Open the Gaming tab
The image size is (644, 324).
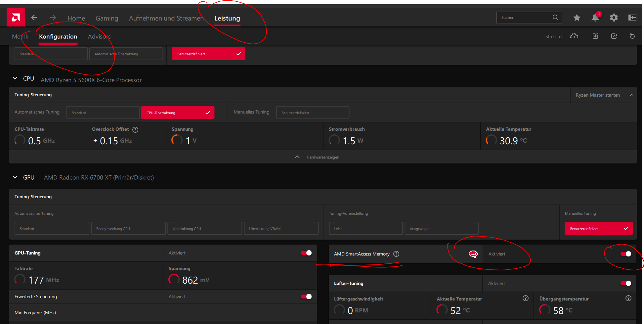click(x=107, y=18)
